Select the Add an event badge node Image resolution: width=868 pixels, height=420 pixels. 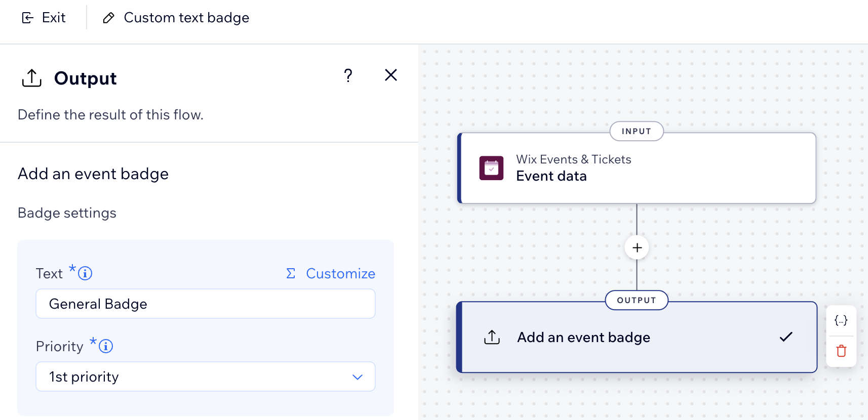(x=636, y=338)
